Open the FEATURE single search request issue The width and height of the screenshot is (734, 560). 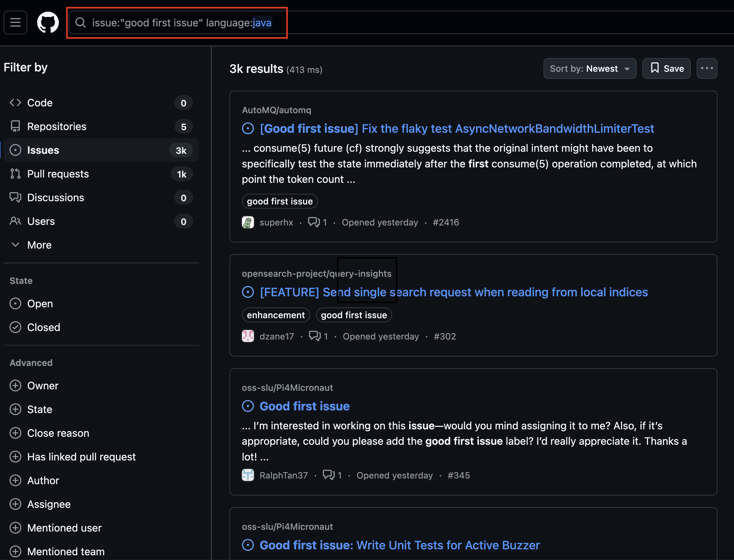coord(454,292)
